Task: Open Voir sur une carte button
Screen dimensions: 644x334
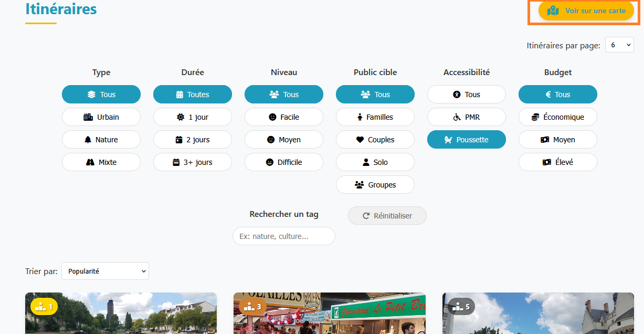Action: click(x=586, y=11)
